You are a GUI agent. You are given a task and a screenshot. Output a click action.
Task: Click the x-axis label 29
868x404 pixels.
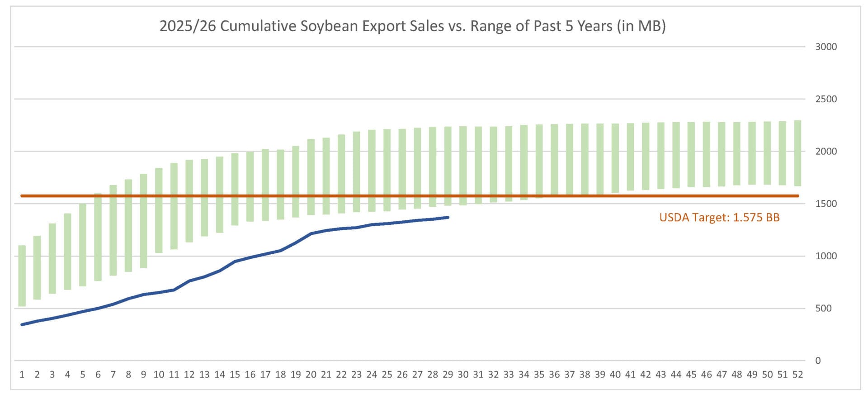click(448, 375)
